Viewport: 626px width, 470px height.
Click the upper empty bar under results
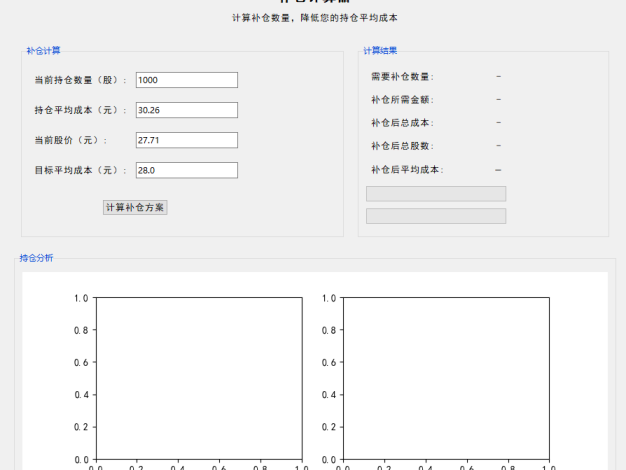(436, 193)
